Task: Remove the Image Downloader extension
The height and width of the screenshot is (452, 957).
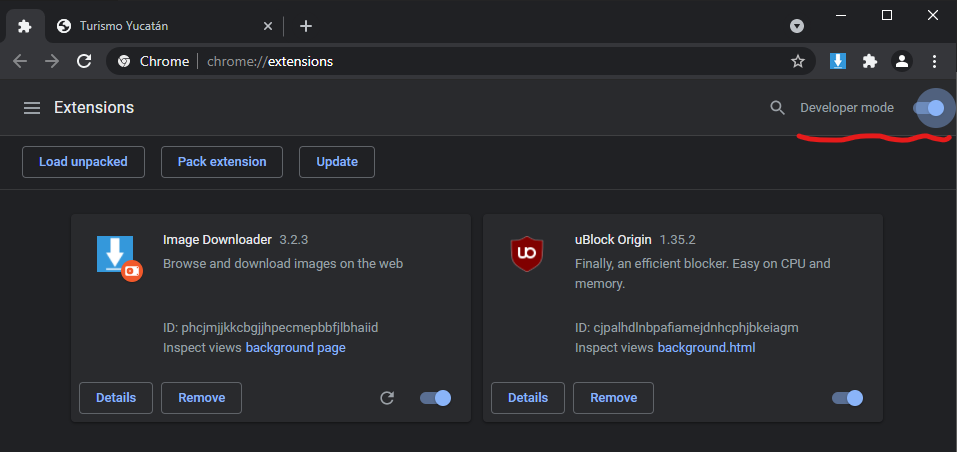Action: coord(201,398)
